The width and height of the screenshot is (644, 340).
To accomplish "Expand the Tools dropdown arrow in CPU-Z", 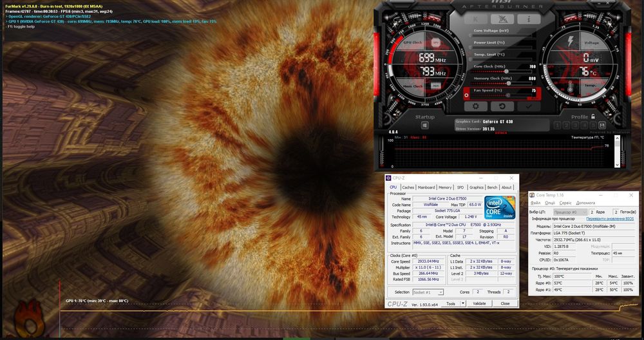I will (463, 303).
